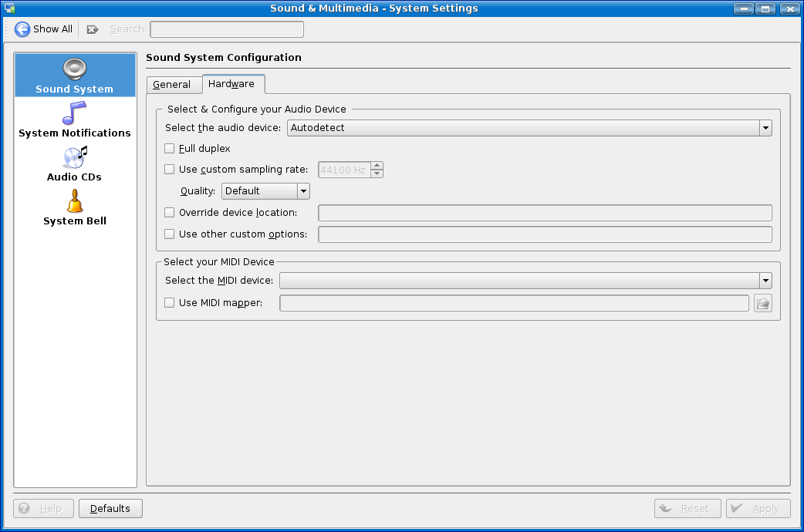Screen dimensions: 804x532
Task: Expand the Quality Default dropdown
Action: tap(265, 191)
